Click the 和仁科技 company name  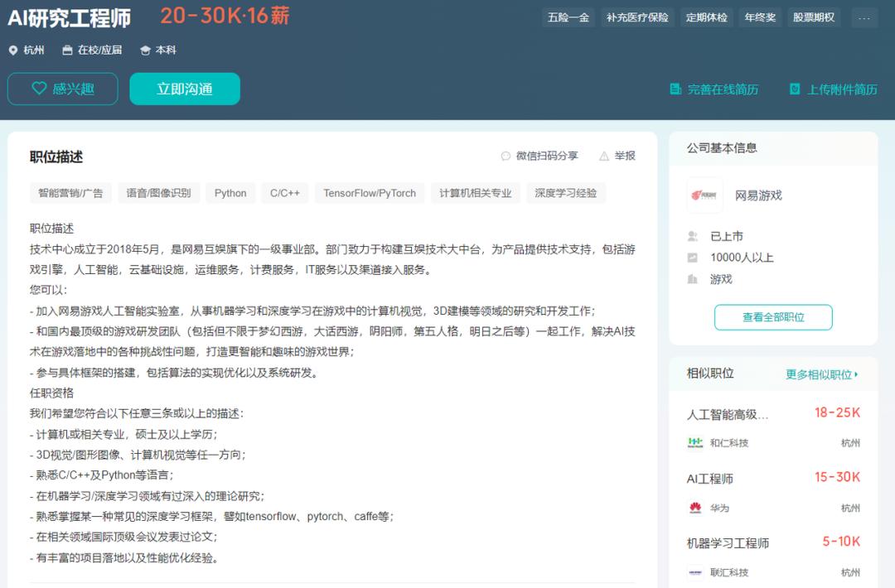coord(729,443)
